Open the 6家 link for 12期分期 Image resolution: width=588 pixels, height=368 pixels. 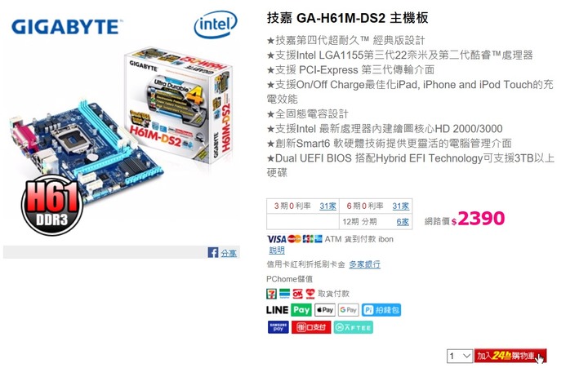pyautogui.click(x=403, y=222)
